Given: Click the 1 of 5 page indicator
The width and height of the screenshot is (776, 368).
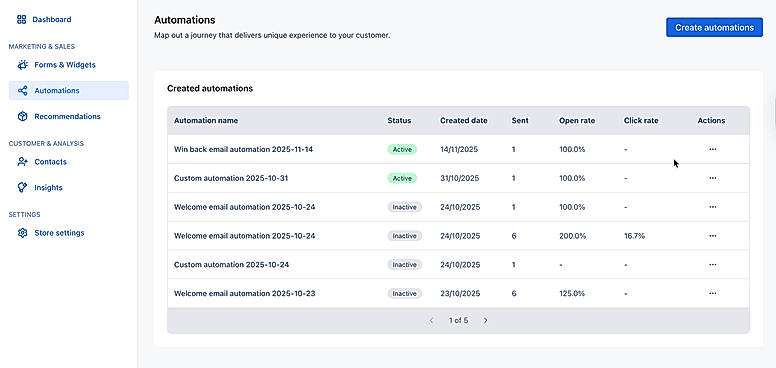Looking at the screenshot, I should click(x=458, y=321).
